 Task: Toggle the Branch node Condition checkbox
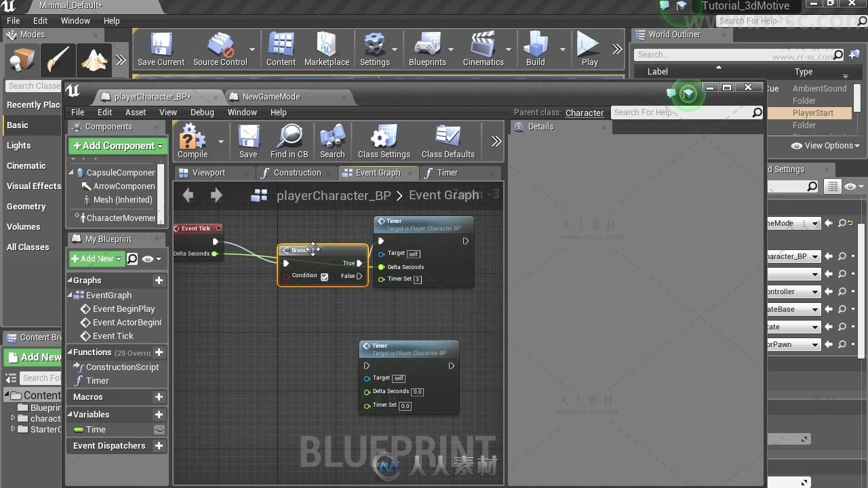click(324, 277)
